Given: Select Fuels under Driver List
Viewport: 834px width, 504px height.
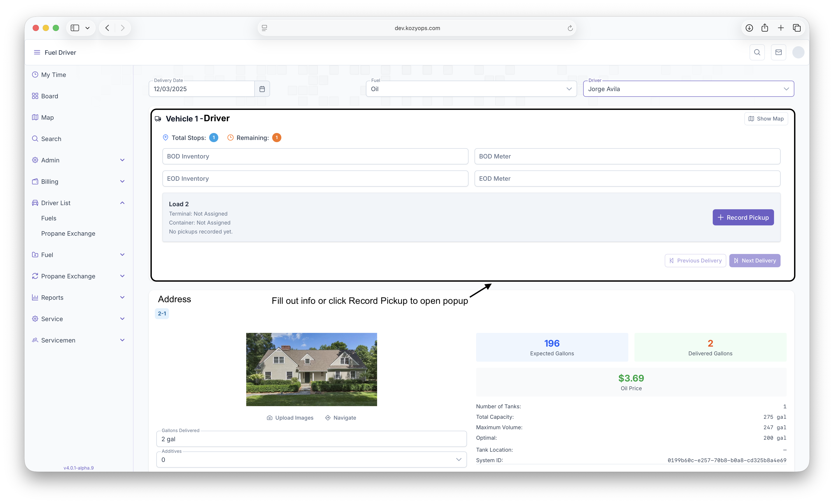Looking at the screenshot, I should click(49, 218).
